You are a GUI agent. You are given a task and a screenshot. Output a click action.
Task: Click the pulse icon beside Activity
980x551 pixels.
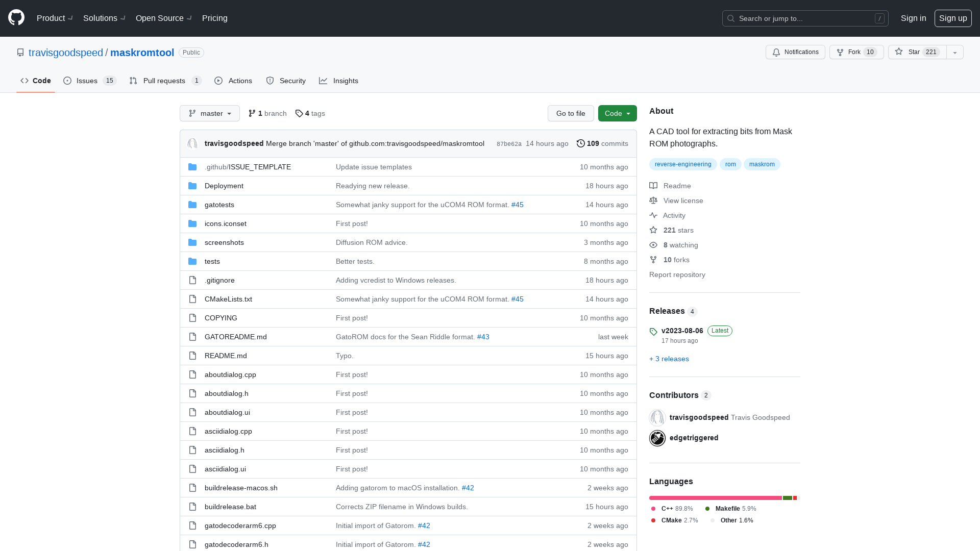click(x=653, y=215)
